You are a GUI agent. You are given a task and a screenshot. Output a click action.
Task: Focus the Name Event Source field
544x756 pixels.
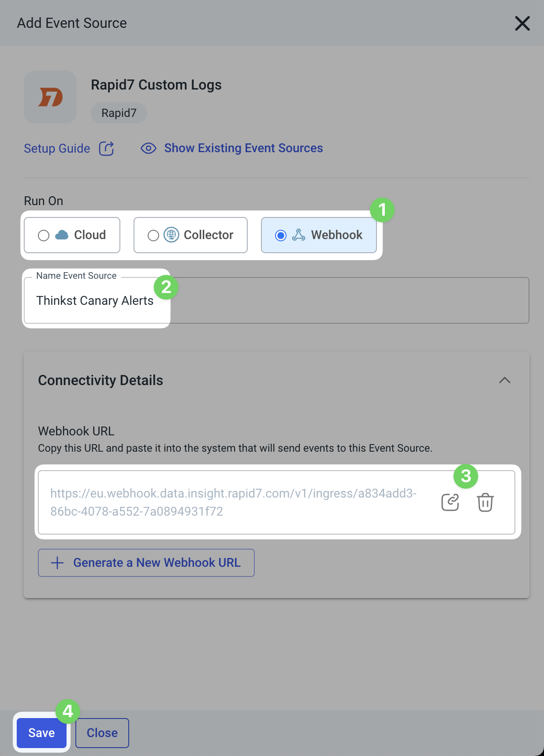point(276,301)
